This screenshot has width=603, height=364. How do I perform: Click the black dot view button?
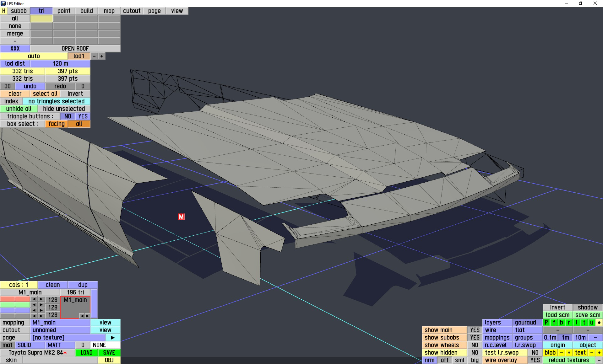[599, 322]
